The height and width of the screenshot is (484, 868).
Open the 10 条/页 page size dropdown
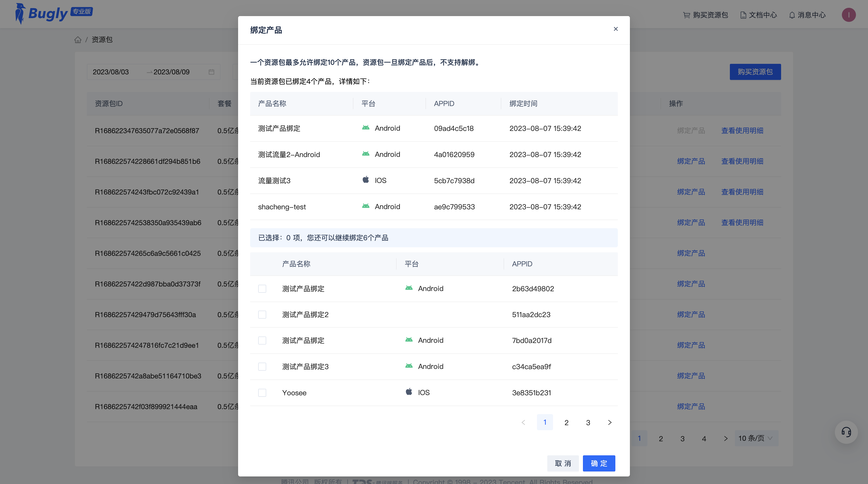pyautogui.click(x=756, y=438)
